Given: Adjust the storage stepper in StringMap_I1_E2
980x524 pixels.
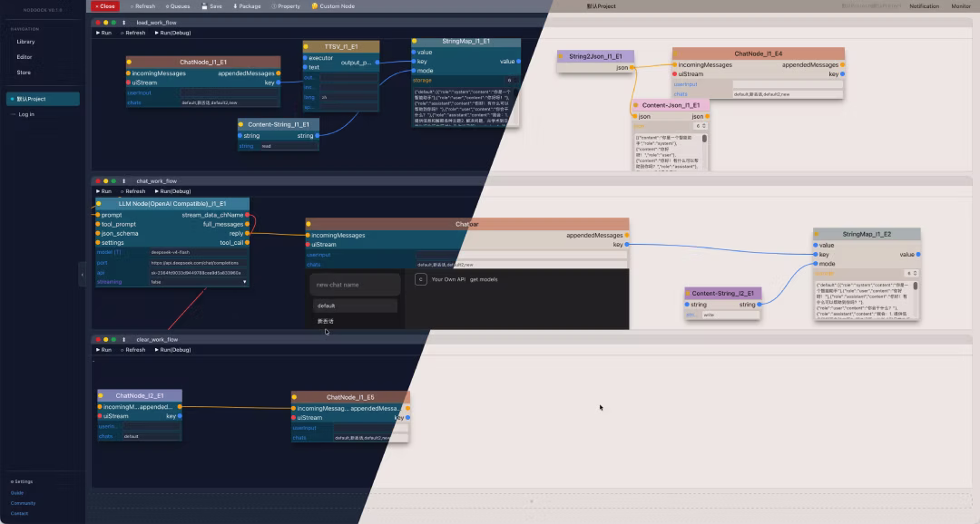Looking at the screenshot, I should click(915, 273).
